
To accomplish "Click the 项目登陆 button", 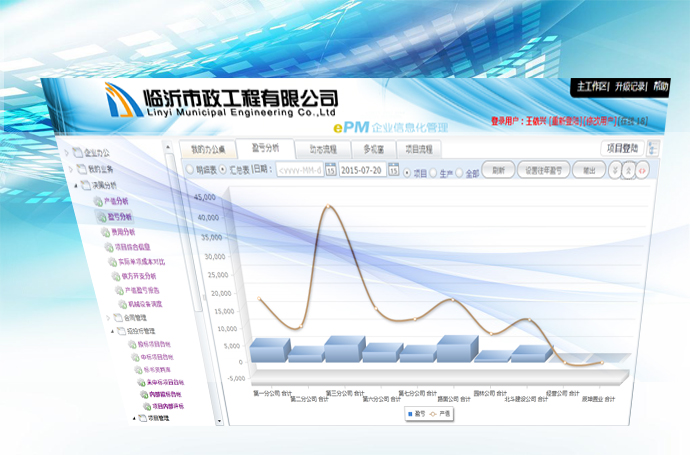I will [622, 148].
